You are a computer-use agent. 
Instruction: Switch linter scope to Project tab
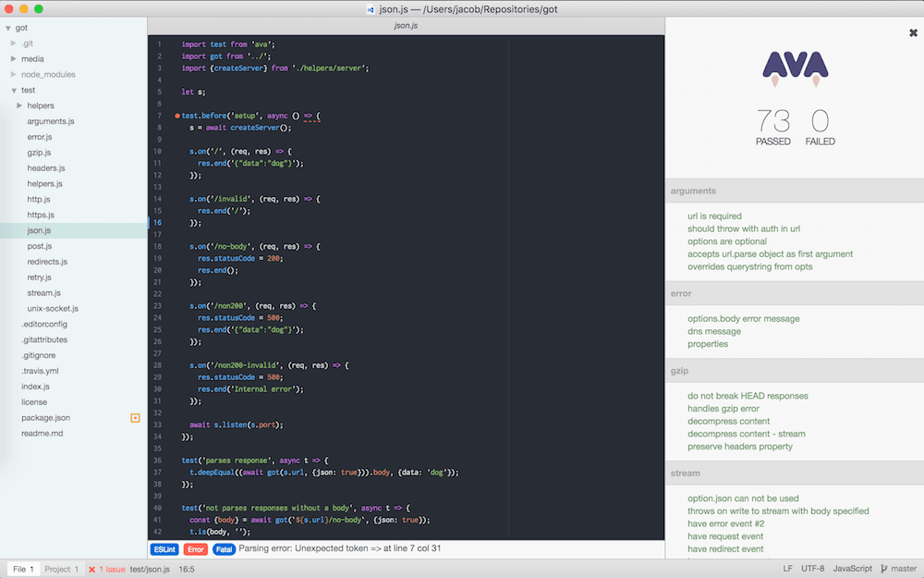(61, 569)
